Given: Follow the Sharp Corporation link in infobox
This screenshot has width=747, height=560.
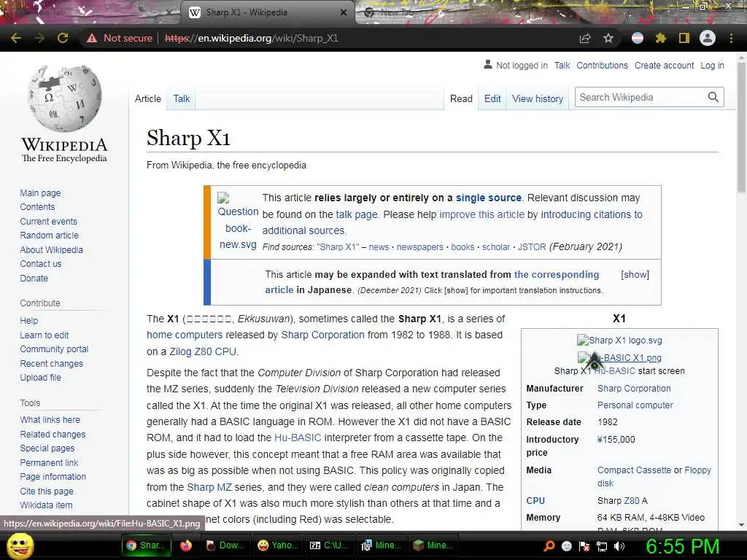Looking at the screenshot, I should pos(634,388).
